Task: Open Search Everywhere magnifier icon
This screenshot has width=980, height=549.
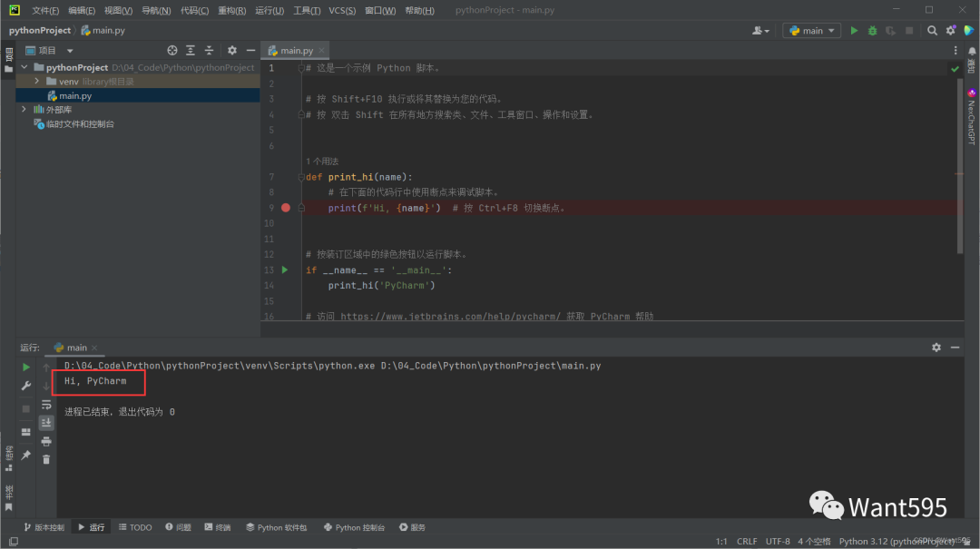Action: click(x=932, y=30)
